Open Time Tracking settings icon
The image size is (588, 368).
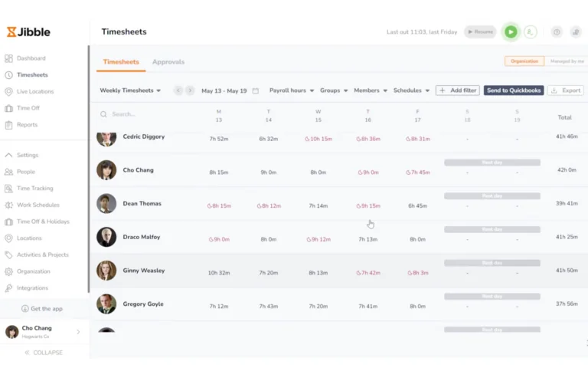[x=8, y=189]
